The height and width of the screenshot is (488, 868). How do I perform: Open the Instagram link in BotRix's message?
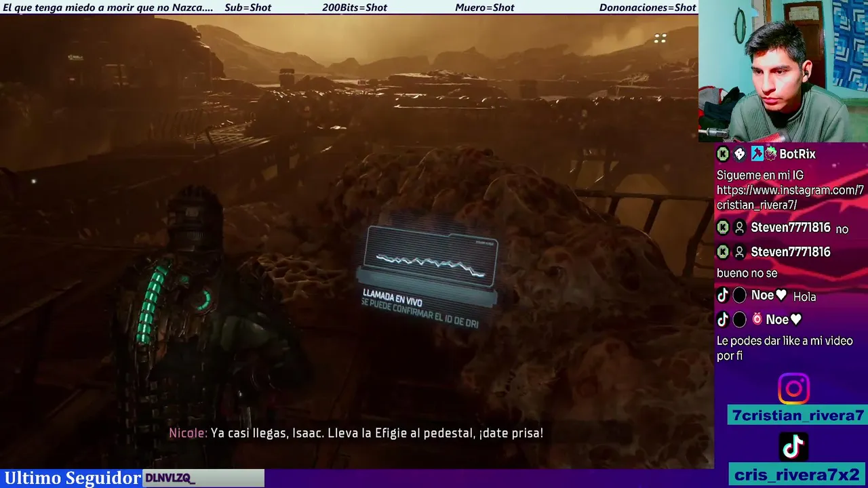(x=790, y=197)
